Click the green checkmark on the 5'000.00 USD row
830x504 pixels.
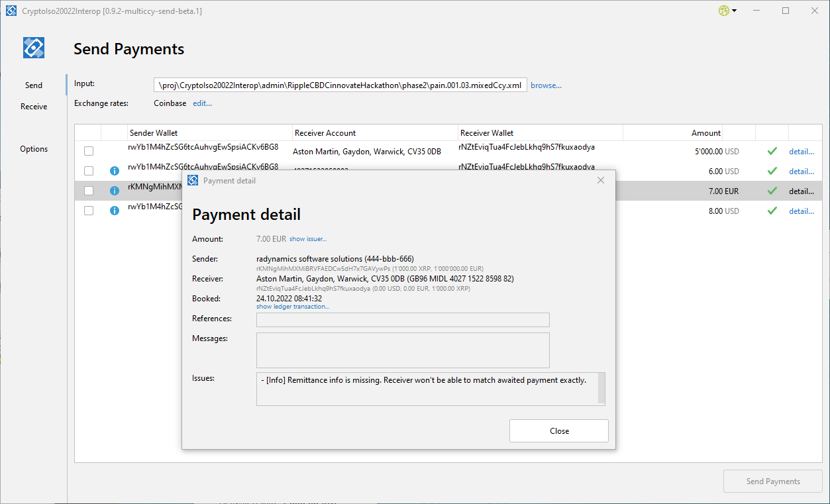pos(772,150)
